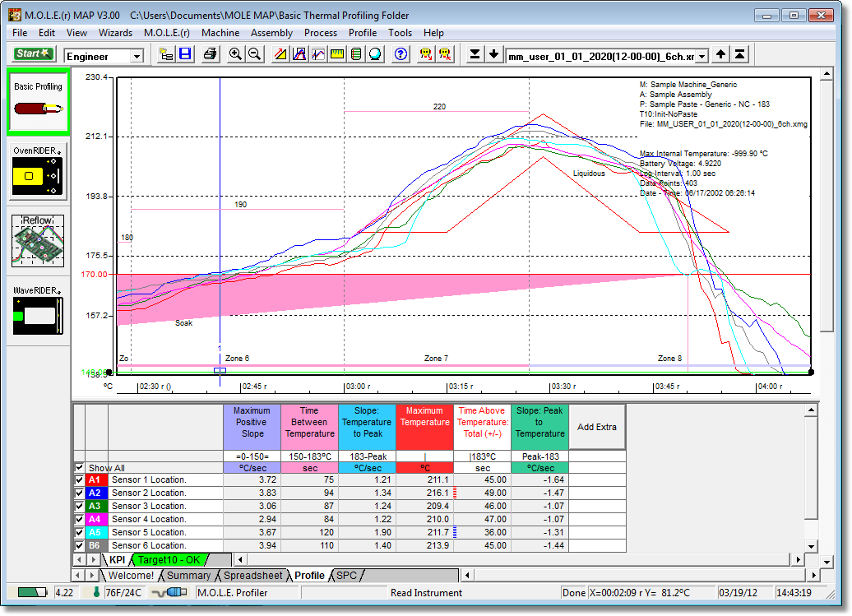Click graph vertical scrollbar up arrow
852x616 pixels.
click(x=827, y=73)
